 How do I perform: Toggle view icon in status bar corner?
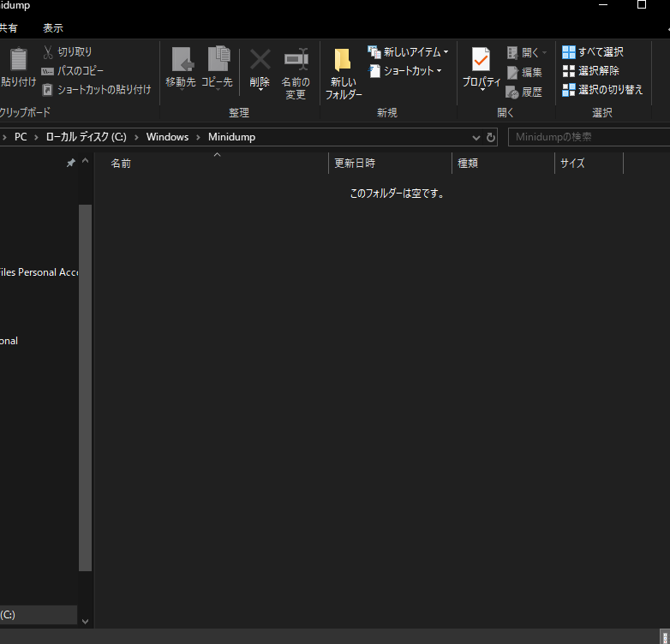[665, 637]
